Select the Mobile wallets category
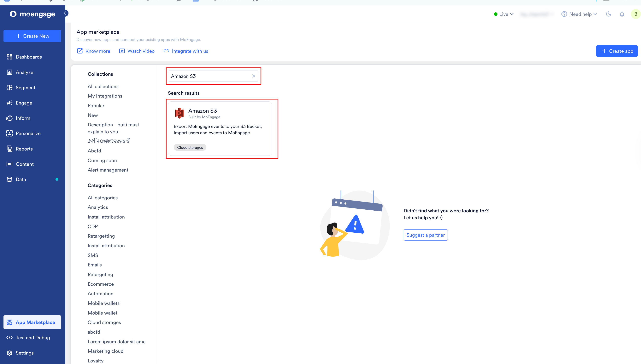The height and width of the screenshot is (364, 641). [x=104, y=303]
